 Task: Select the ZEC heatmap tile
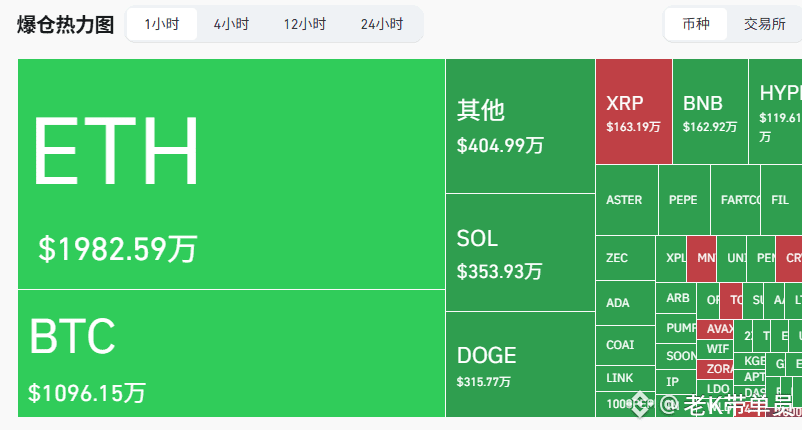[x=626, y=258]
